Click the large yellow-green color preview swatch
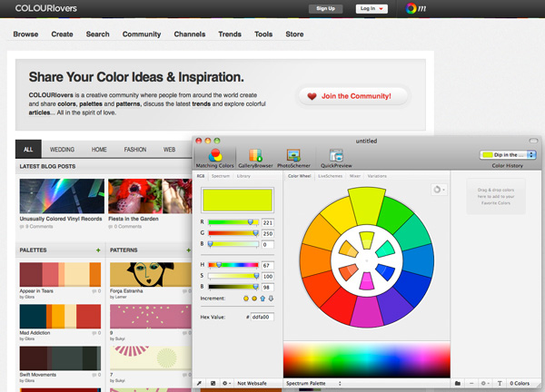Image resolution: width=545 pixels, height=392 pixels. click(237, 200)
